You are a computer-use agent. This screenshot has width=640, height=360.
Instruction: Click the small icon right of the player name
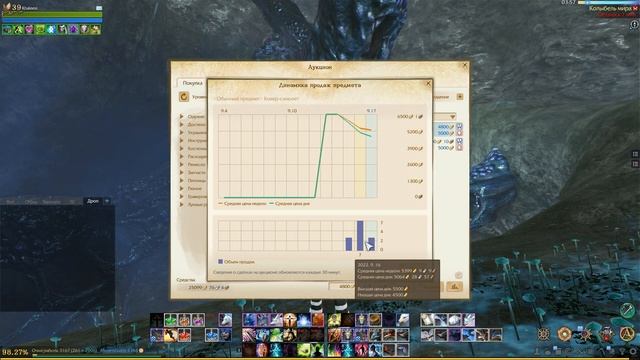coord(99,8)
